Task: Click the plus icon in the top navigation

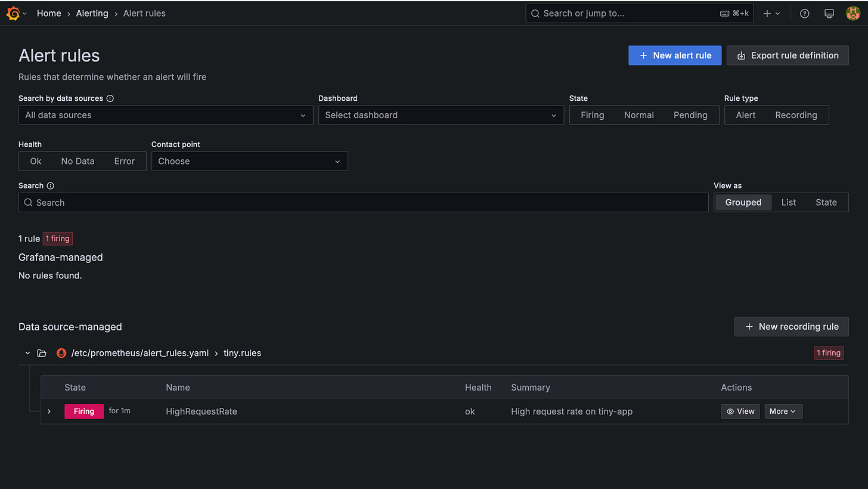Action: click(767, 13)
